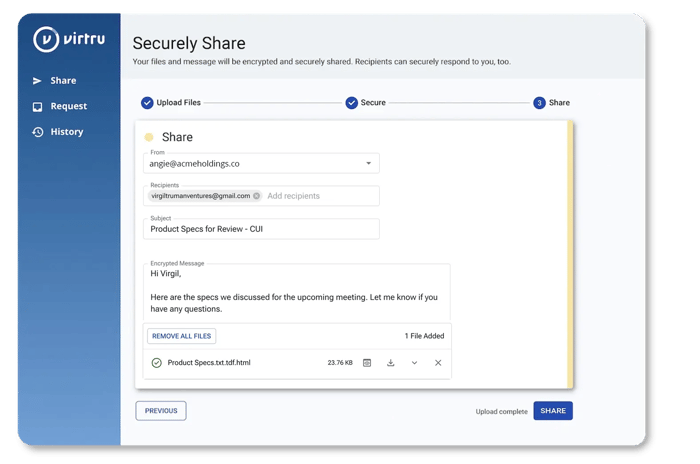Open the From email dropdown

point(368,163)
